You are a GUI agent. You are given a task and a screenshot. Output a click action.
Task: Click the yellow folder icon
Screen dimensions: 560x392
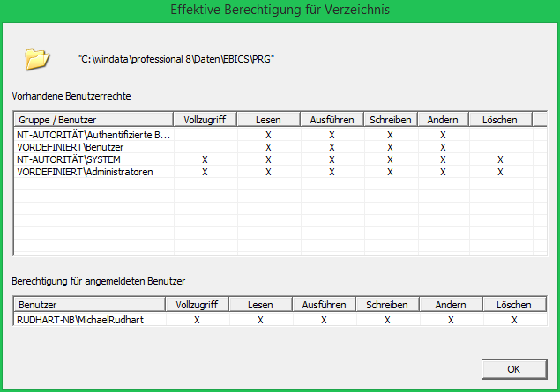[x=37, y=59]
